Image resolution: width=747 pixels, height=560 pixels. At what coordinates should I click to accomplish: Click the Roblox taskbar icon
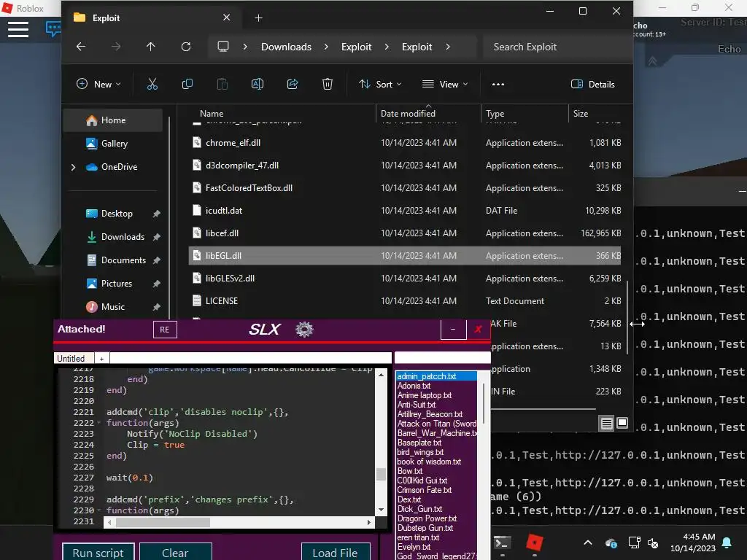tap(535, 542)
